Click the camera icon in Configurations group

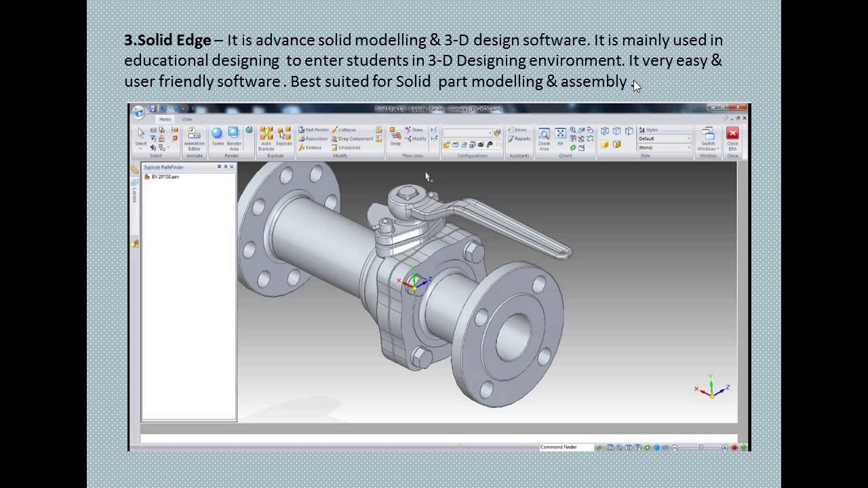click(481, 145)
